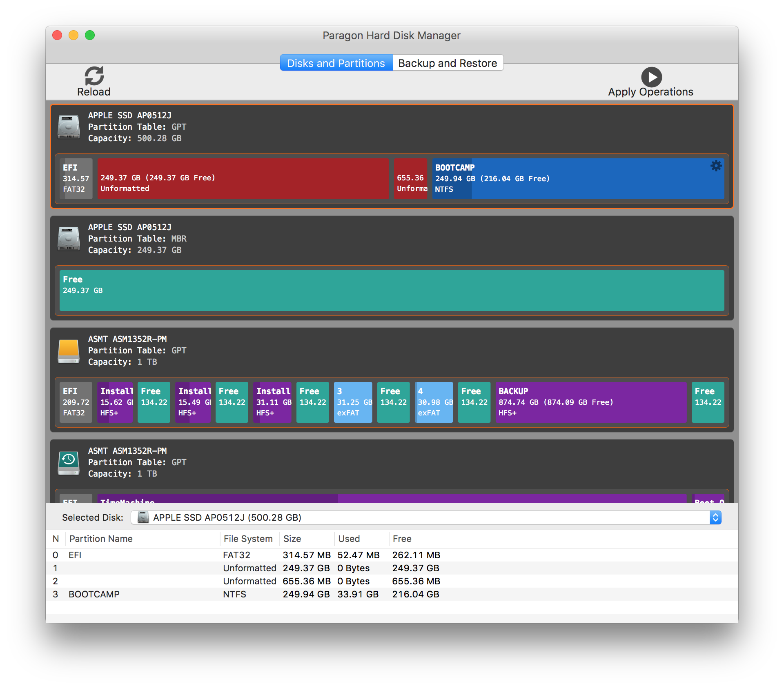Select the BACKUP 874.74 GB HFS+ partition

click(591, 402)
